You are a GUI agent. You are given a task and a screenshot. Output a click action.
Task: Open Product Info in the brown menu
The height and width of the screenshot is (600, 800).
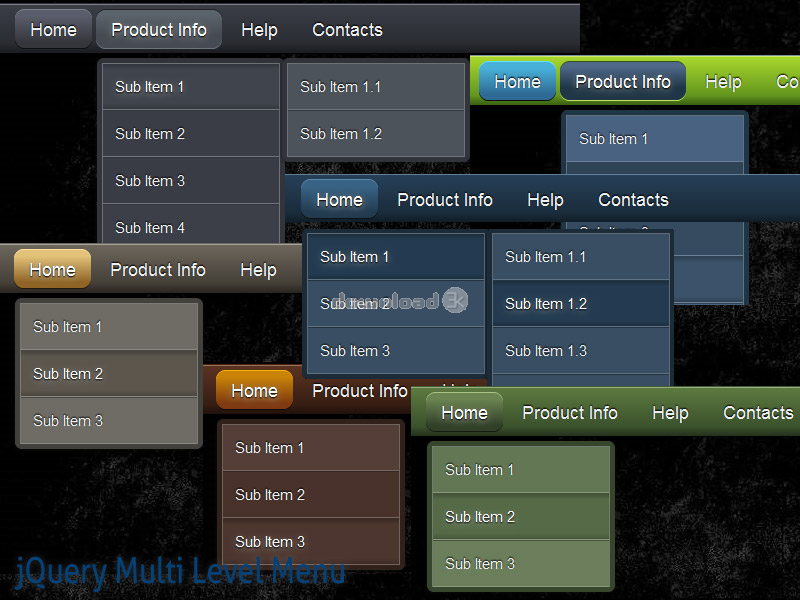coord(360,391)
